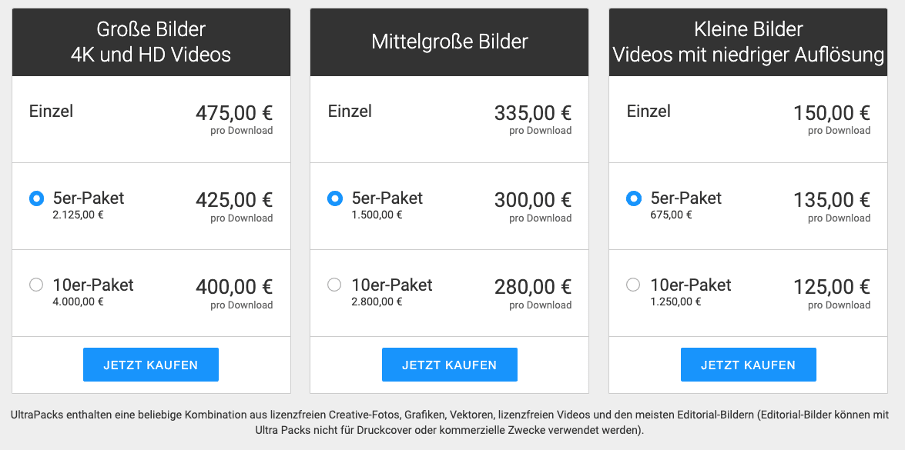Select Einzel row in Mittelgroße Bilder card
906x450 pixels.
point(350,112)
